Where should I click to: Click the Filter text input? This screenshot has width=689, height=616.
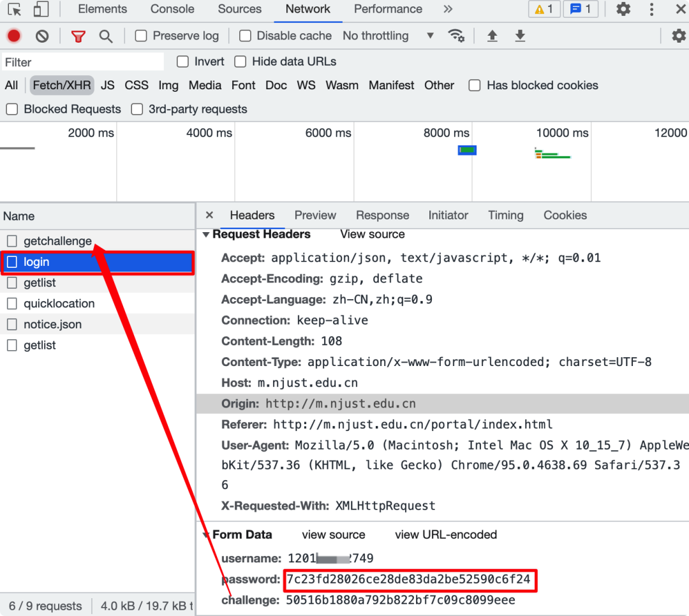pos(82,62)
